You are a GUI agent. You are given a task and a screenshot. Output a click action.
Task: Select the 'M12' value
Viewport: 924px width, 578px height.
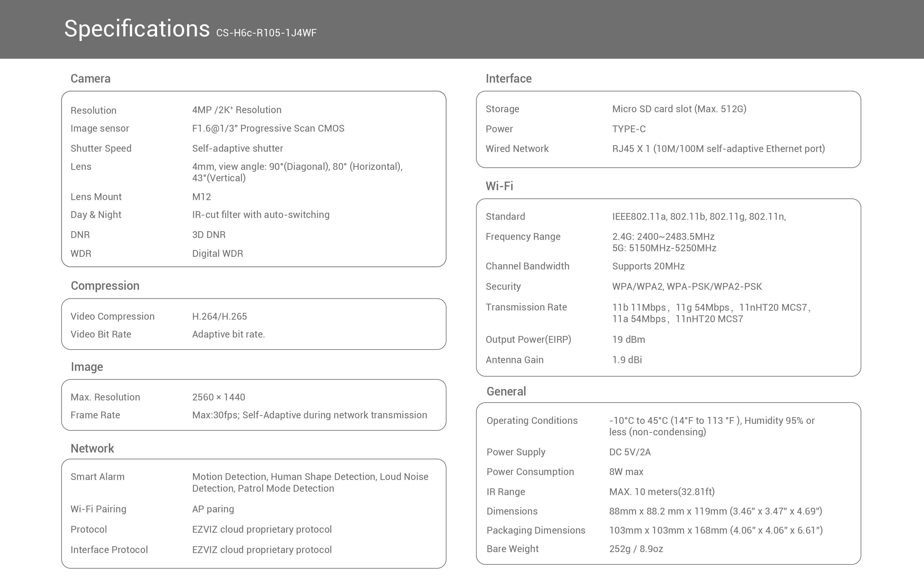coord(202,196)
